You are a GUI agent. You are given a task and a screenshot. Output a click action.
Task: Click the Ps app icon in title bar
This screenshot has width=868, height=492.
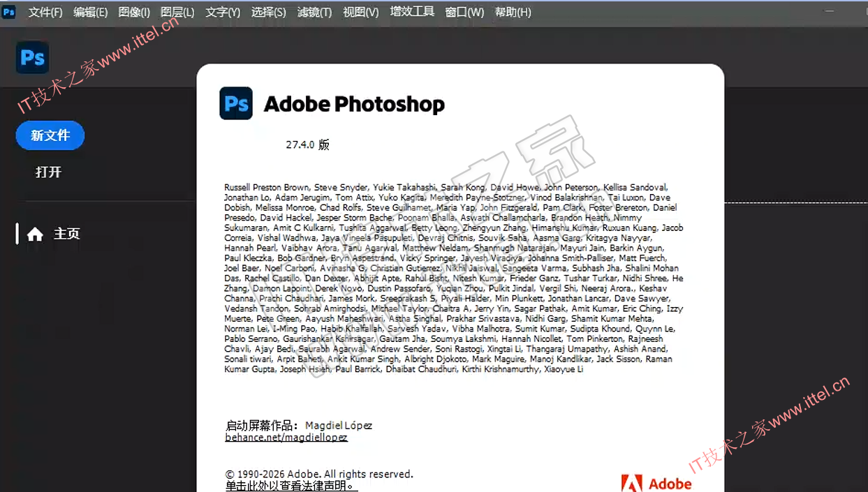[8, 12]
